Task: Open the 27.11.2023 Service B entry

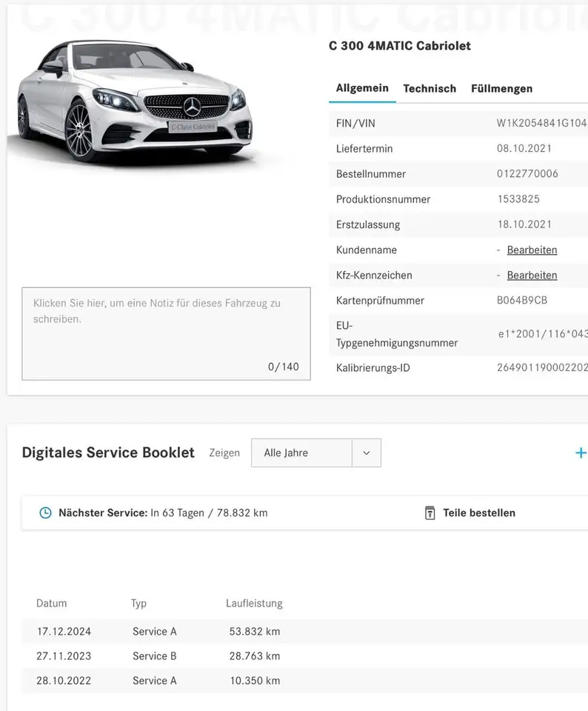Action: tap(155, 656)
